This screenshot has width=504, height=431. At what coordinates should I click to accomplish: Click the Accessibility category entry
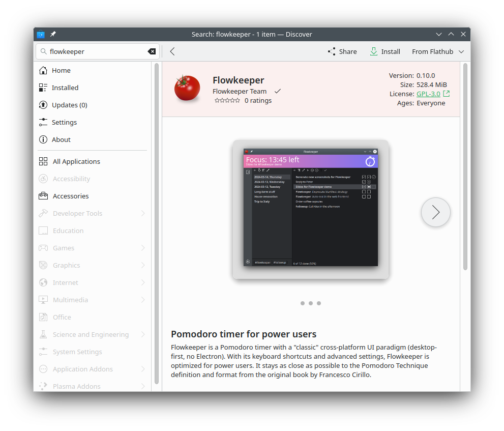[93, 179]
